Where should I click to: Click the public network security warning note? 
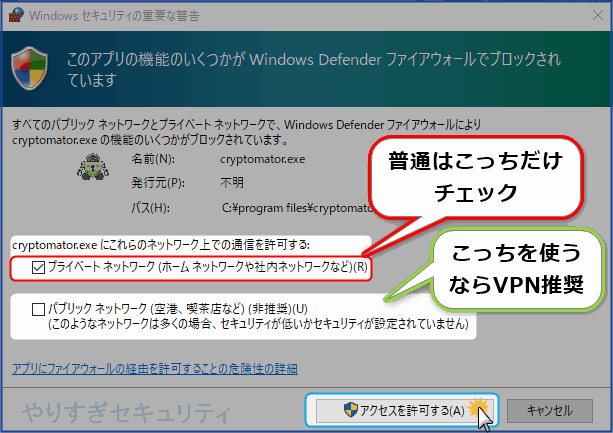point(258,324)
